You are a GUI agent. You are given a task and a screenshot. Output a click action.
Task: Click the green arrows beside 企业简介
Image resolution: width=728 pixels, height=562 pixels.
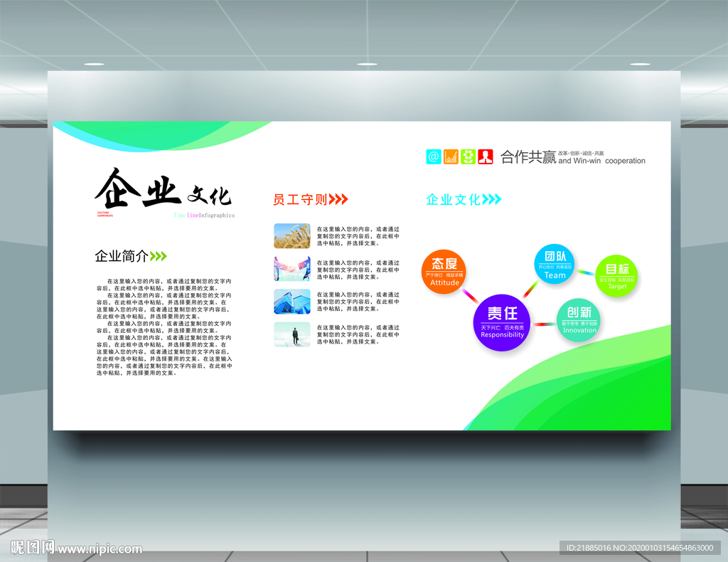point(159,256)
